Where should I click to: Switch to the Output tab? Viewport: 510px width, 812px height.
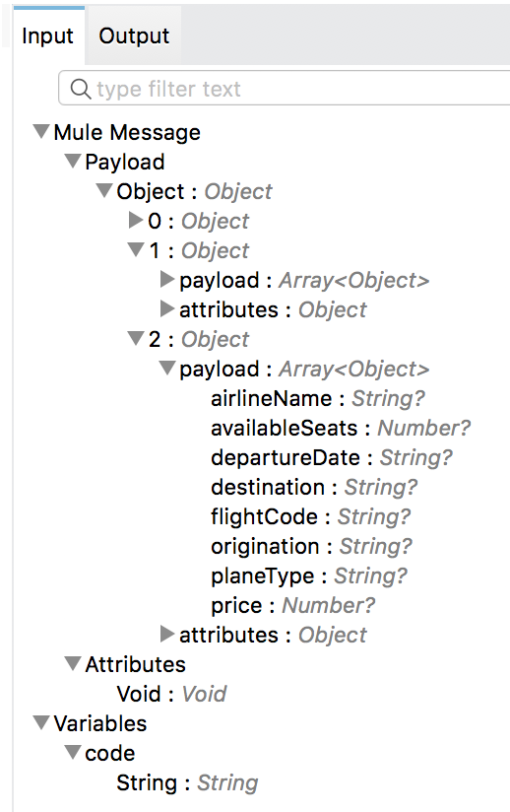[134, 35]
